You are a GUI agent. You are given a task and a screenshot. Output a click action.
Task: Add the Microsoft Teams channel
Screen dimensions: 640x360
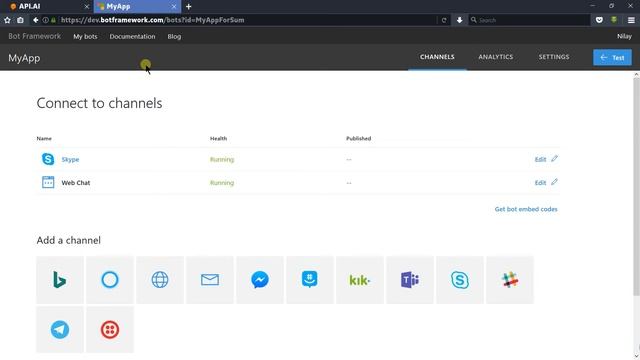point(410,280)
